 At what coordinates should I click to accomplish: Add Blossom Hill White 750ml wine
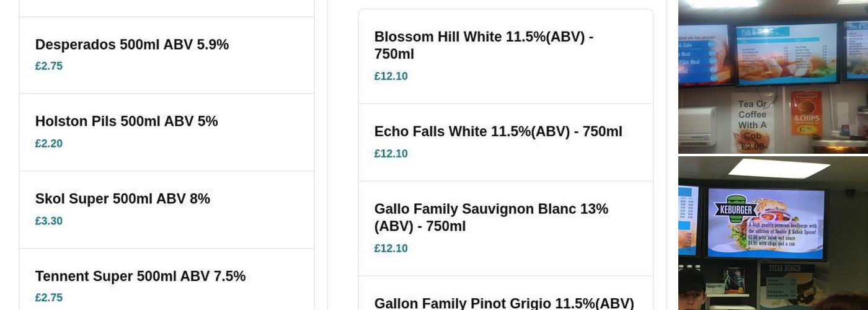(484, 45)
